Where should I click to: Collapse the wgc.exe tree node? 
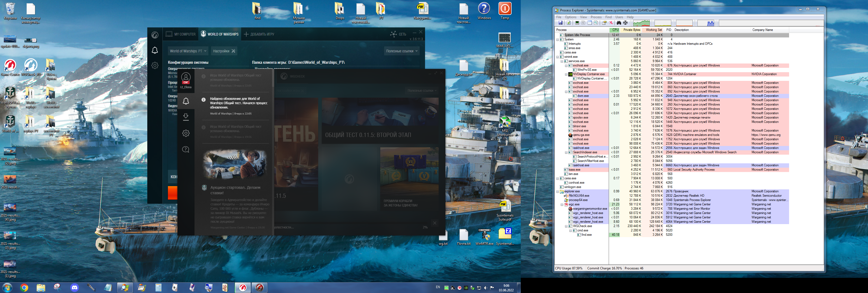(562, 205)
